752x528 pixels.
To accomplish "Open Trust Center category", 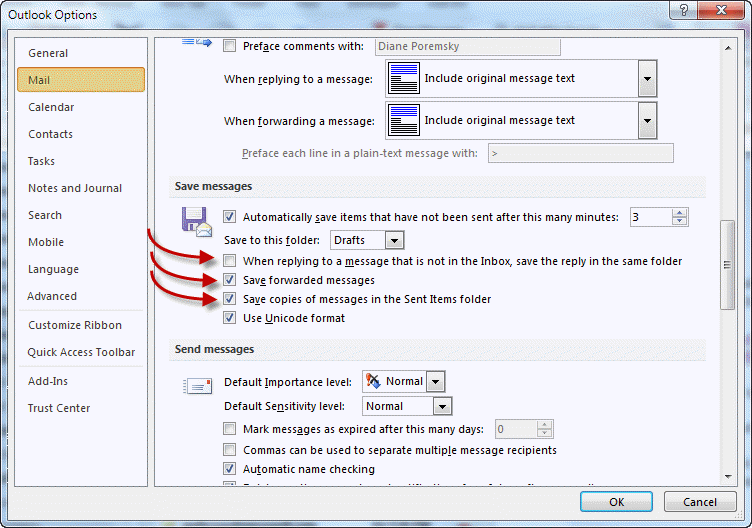I will pos(81,408).
